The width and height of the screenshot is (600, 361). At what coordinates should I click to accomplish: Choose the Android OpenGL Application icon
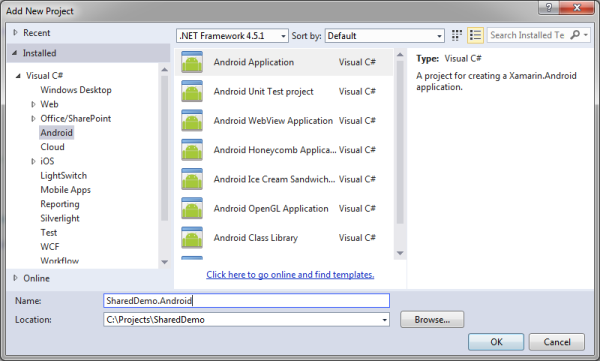(x=192, y=208)
